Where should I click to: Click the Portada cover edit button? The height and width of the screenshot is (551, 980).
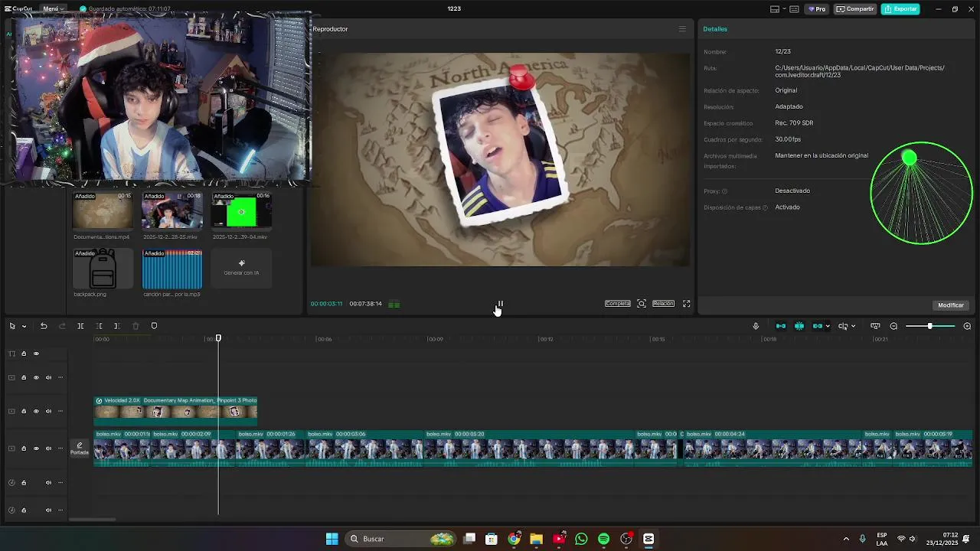80,448
